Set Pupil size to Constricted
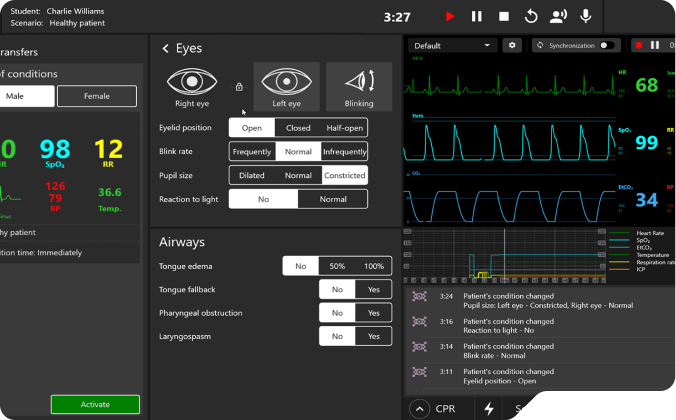 point(344,176)
